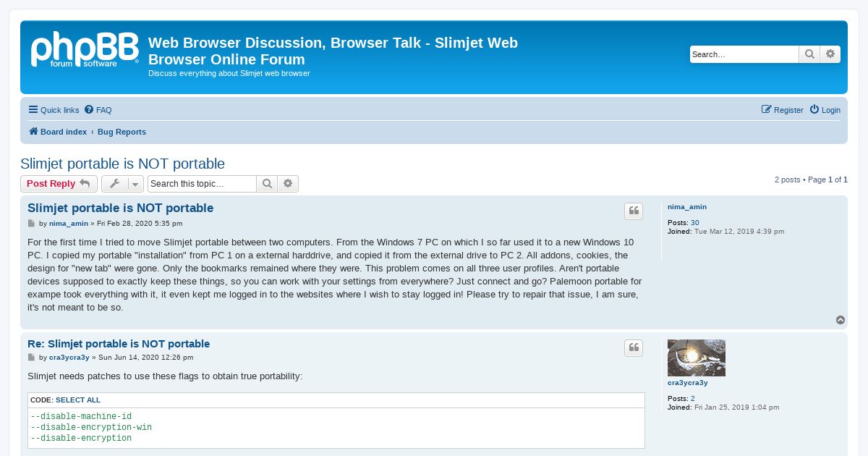This screenshot has height=456, width=868.
Task: Click the header search magnifier button
Action: pyautogui.click(x=809, y=54)
